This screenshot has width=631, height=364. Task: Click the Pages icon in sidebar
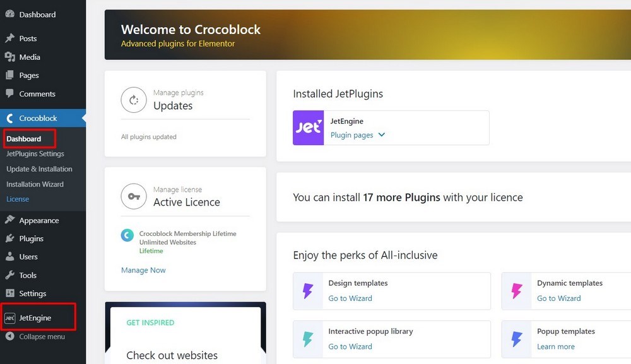[x=9, y=75]
